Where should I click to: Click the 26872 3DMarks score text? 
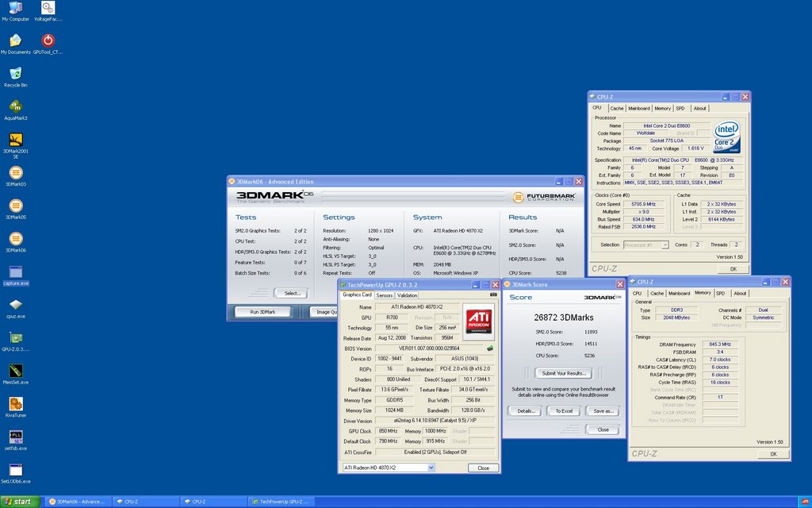[x=564, y=317]
